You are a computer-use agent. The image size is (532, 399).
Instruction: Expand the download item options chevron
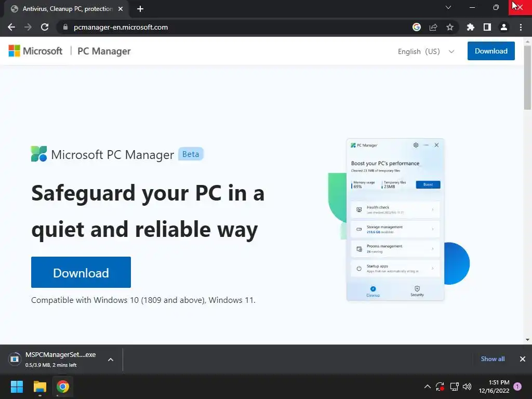tap(111, 360)
